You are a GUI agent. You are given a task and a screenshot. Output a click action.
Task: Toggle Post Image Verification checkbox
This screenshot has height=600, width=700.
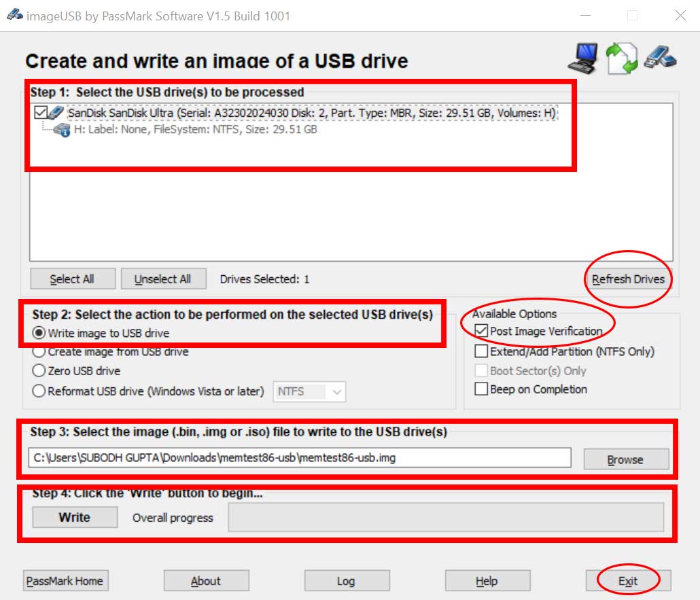tap(480, 331)
